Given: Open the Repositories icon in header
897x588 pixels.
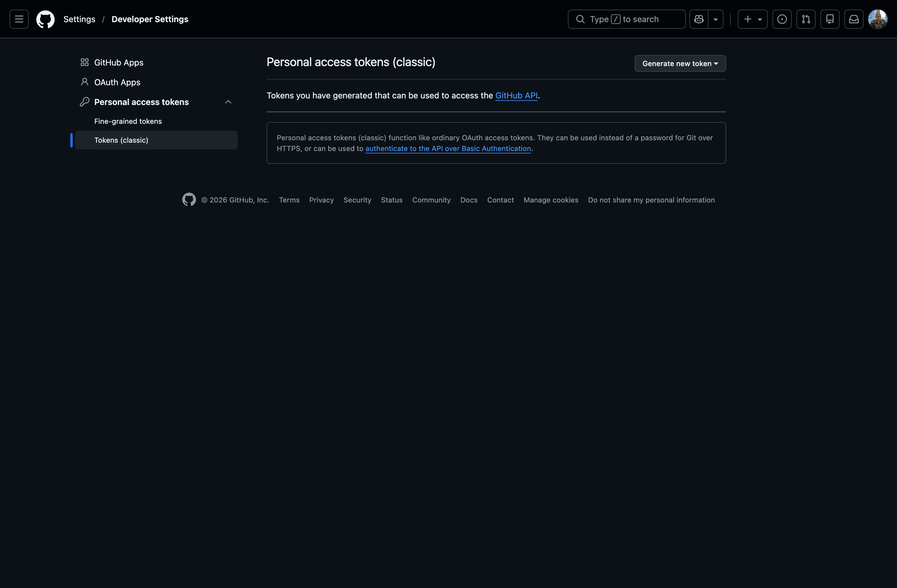Looking at the screenshot, I should 830,19.
